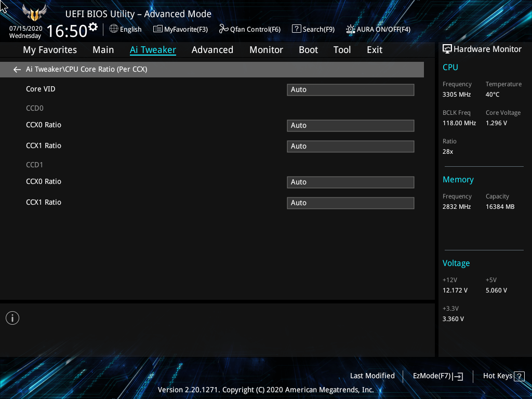Click CCX0 Ratio label under CCD0
Screen dimensions: 532x399
pyautogui.click(x=44, y=125)
